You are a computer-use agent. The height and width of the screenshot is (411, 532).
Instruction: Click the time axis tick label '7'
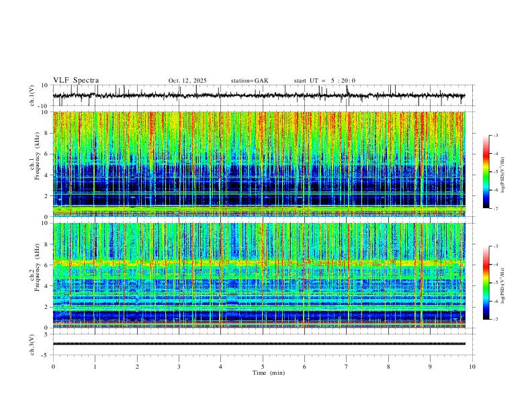[x=347, y=367]
